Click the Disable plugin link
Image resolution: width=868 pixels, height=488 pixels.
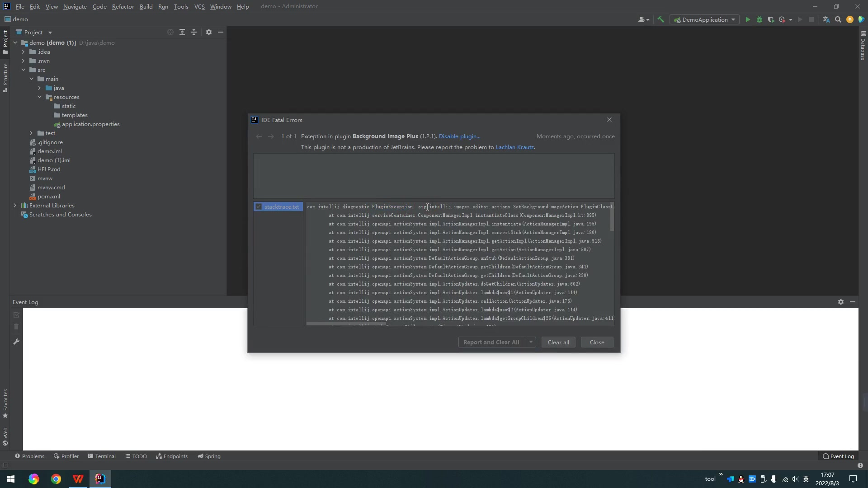pos(459,136)
